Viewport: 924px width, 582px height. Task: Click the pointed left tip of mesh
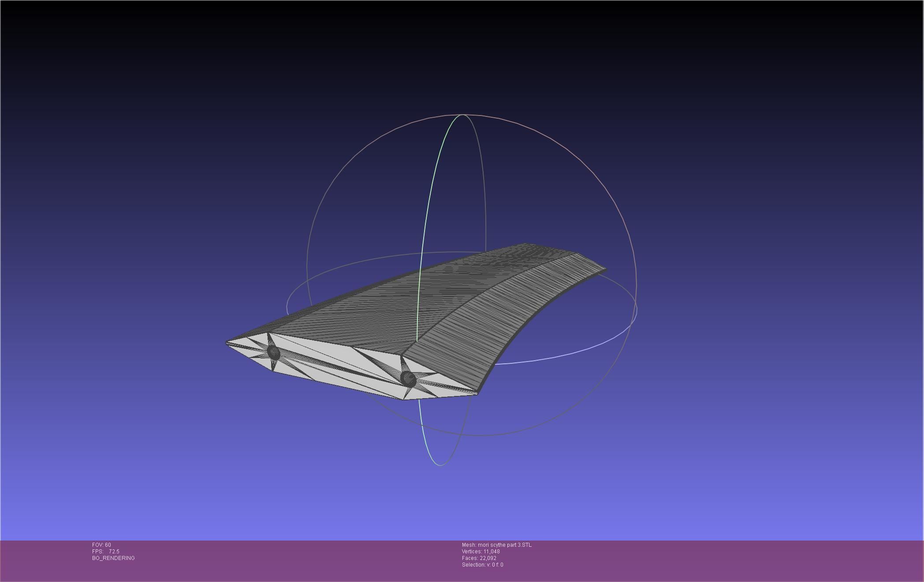[x=228, y=343]
